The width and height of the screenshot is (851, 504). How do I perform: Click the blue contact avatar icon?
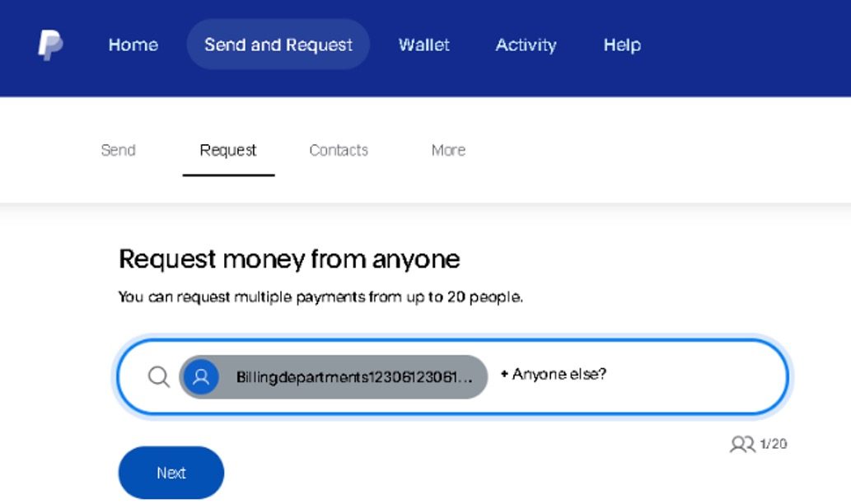(x=201, y=377)
